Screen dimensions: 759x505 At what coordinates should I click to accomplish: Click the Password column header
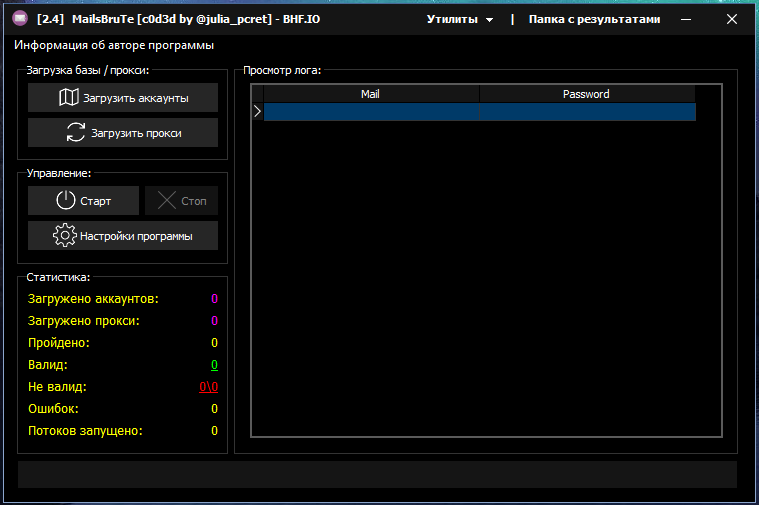coord(587,94)
